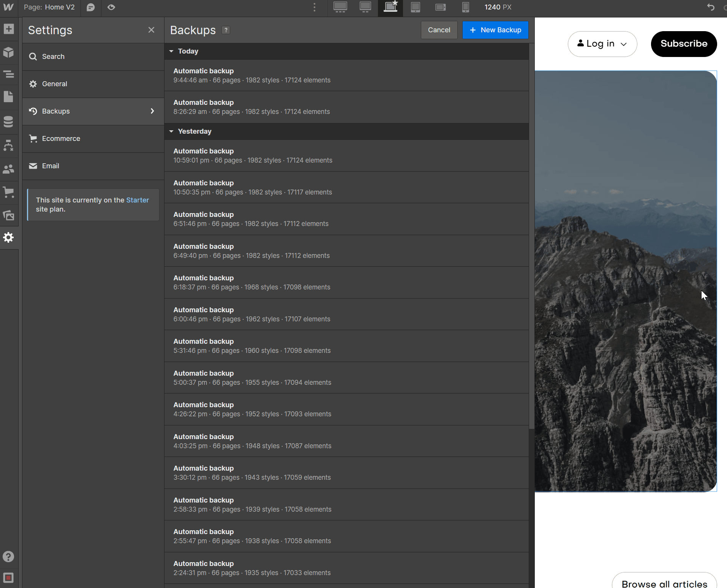Open the three-dot overflow menu
The image size is (727, 588).
pos(315,7)
